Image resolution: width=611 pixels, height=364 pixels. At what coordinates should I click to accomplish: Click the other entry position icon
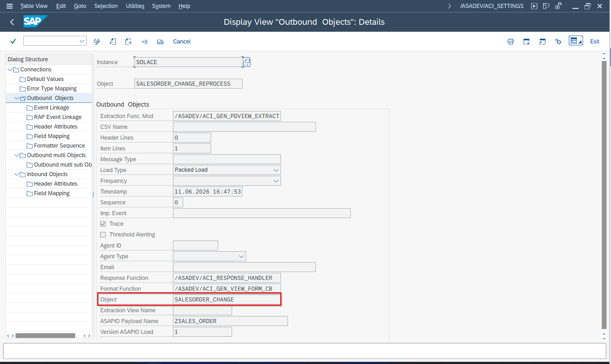pos(144,42)
